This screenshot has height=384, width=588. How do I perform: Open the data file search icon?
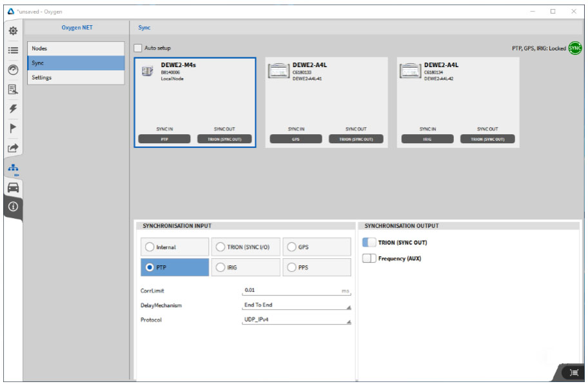(13, 90)
